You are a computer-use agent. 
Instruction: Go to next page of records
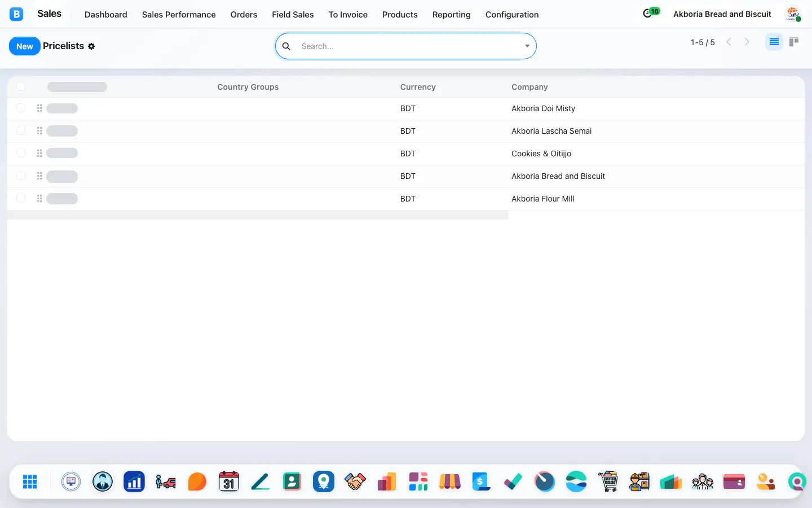747,42
